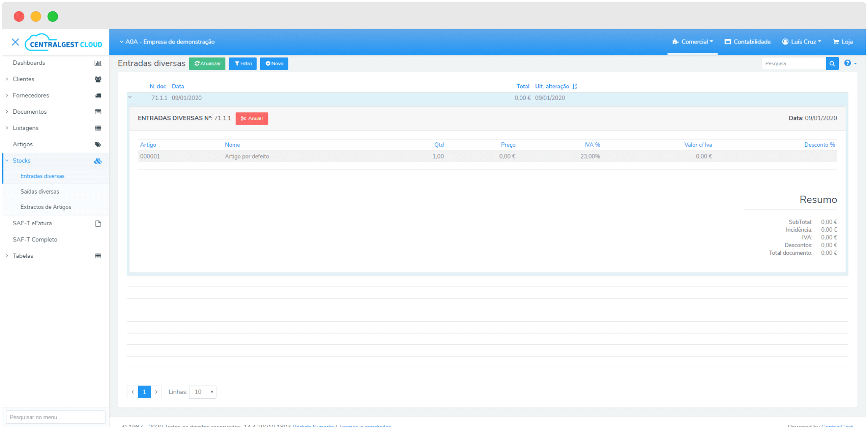The width and height of the screenshot is (868, 429).
Task: Collapse the expanded document row 71.1.1
Action: pyautogui.click(x=130, y=98)
